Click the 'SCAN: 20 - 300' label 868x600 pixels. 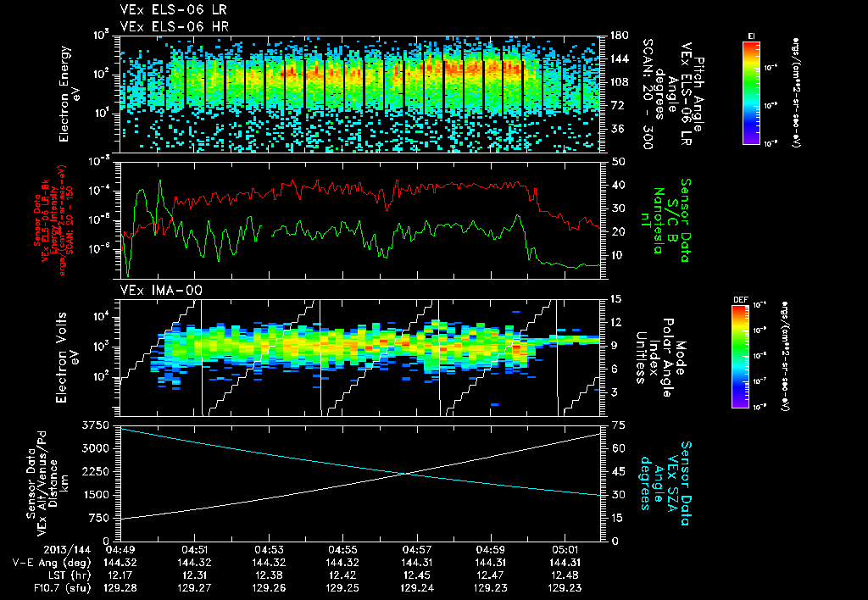coord(647,94)
